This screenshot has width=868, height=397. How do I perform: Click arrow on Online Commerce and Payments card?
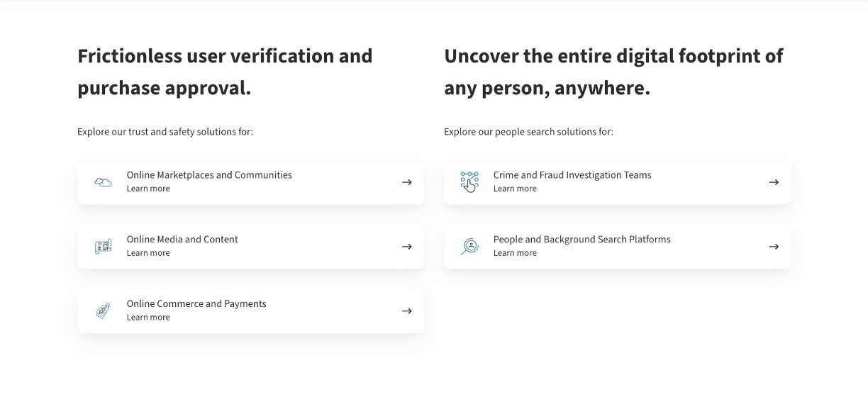click(x=406, y=311)
